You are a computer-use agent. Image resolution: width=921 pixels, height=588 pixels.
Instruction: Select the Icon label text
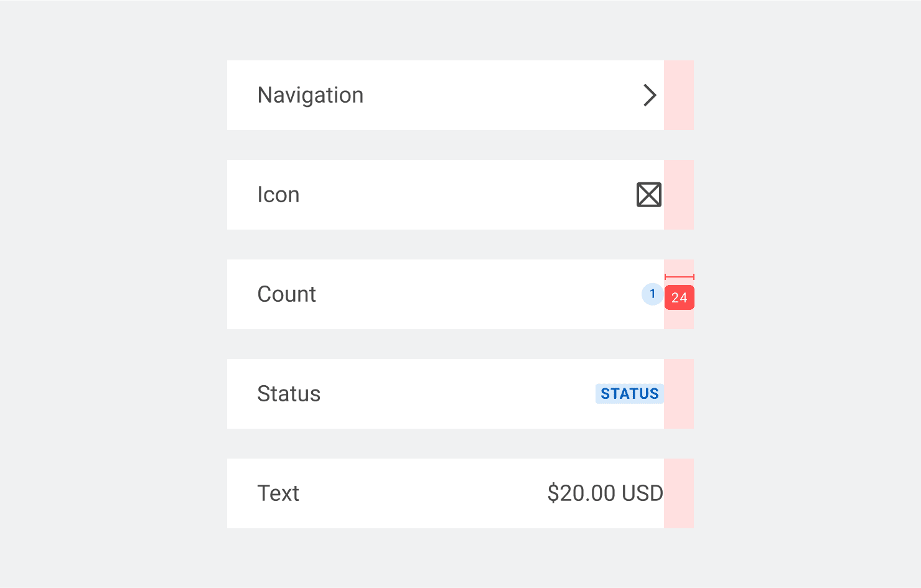tap(278, 195)
